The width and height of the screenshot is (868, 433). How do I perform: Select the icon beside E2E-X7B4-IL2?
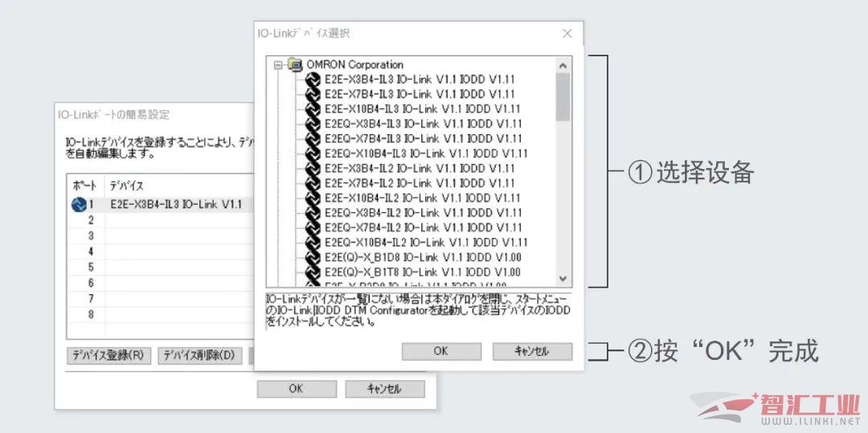pos(313,184)
